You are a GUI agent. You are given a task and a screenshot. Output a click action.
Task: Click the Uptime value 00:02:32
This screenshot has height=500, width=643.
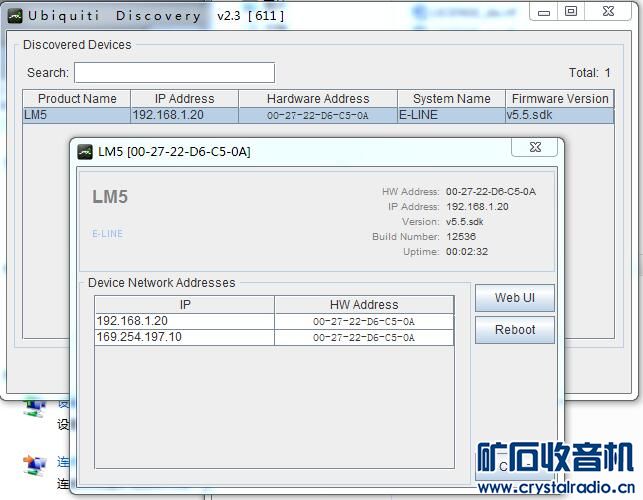pos(467,251)
